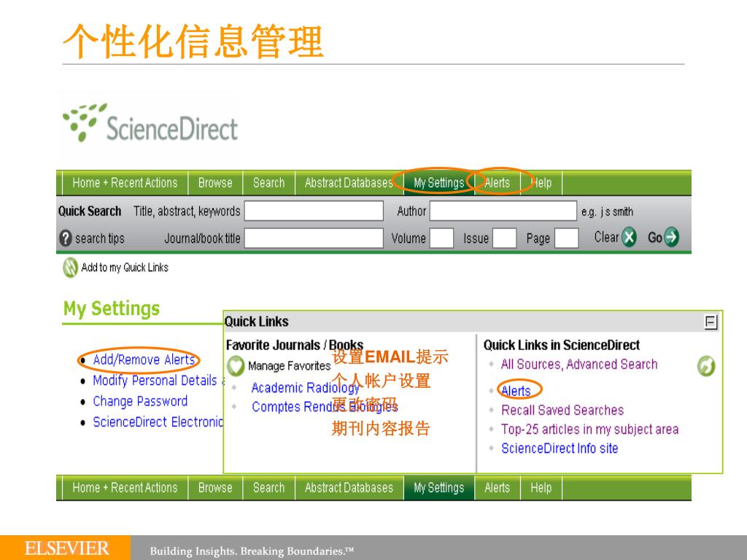Click the Quick Search label
Viewport: 747px width, 560px height.
(90, 211)
